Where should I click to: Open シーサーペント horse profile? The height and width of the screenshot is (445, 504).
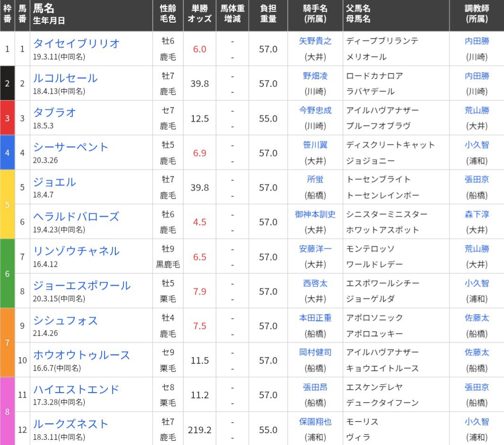pos(71,147)
